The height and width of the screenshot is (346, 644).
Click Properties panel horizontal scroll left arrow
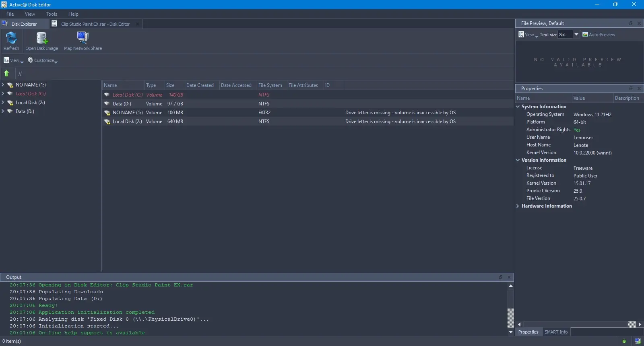tap(519, 324)
